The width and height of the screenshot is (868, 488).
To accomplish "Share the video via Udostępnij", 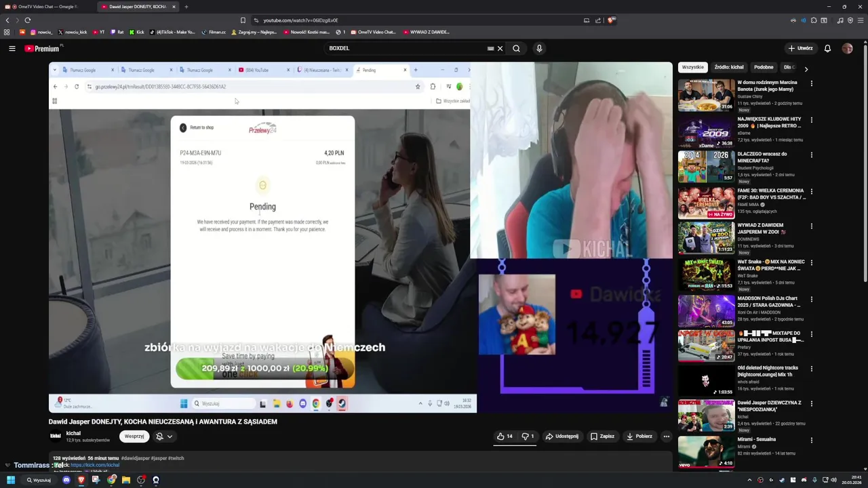I will coord(562,436).
